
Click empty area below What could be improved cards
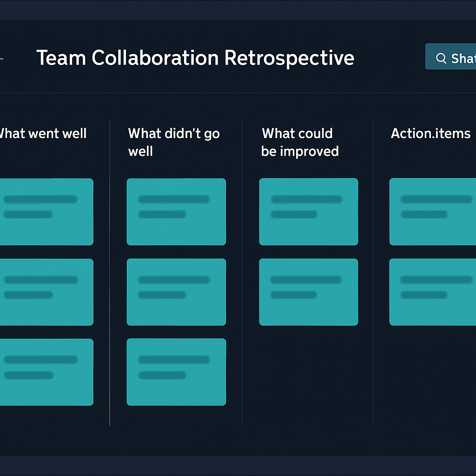(x=308, y=377)
